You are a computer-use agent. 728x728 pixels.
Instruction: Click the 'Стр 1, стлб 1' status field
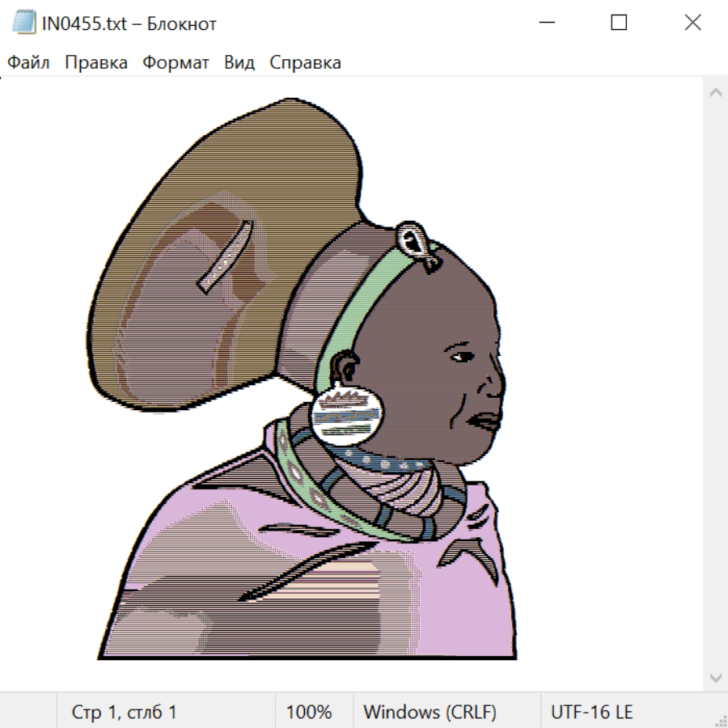[125, 713]
